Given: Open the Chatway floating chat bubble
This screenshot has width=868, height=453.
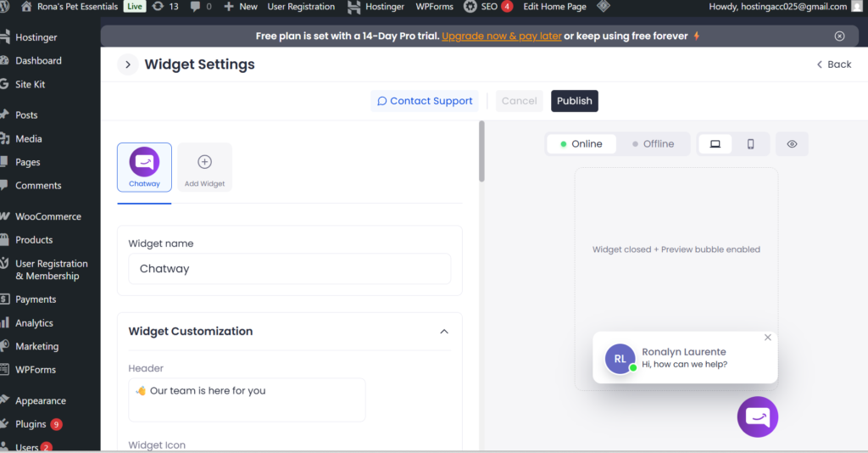Looking at the screenshot, I should point(757,416).
